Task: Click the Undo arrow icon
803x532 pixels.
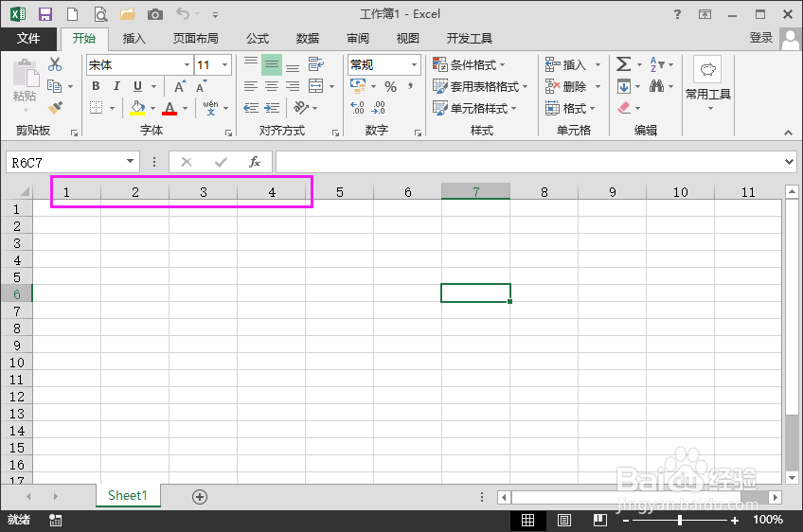Action: pos(183,13)
